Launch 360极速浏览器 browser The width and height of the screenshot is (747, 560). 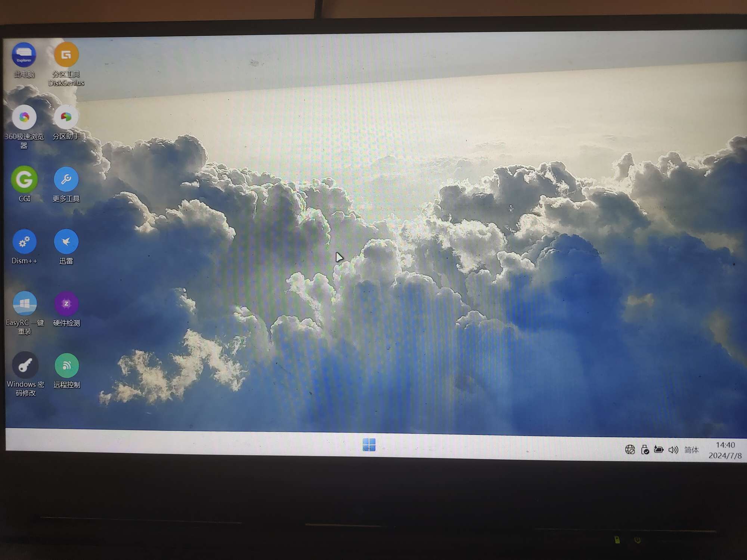[24, 117]
